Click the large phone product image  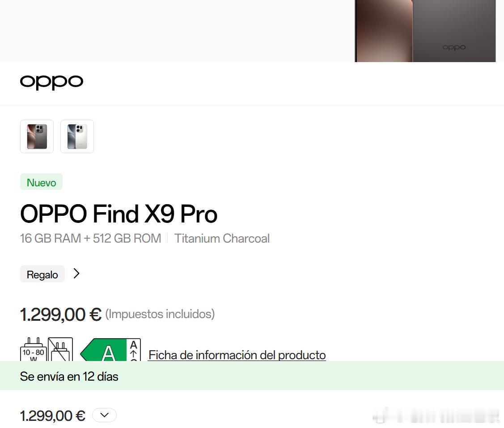425,31
